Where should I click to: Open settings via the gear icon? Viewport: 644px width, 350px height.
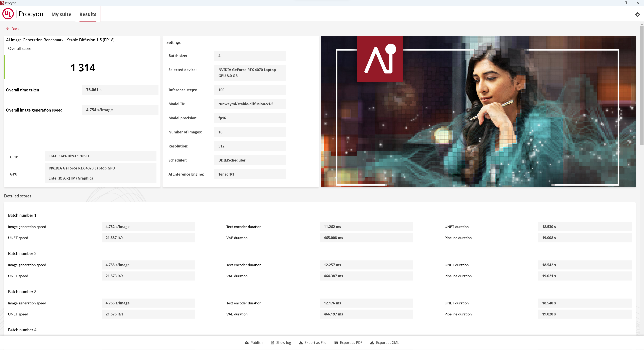(x=637, y=14)
